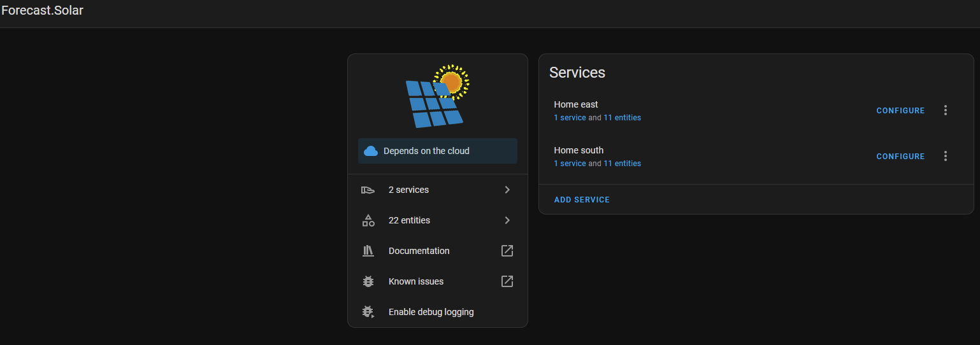Click the ADD SERVICE button
980x345 pixels.
tap(582, 200)
